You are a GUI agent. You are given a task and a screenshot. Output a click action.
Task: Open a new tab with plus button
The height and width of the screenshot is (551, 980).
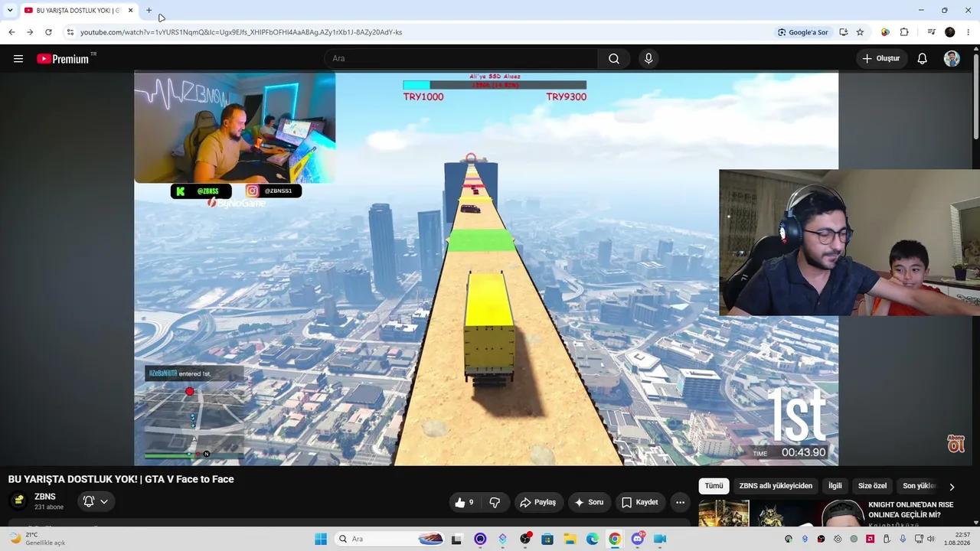(x=149, y=11)
